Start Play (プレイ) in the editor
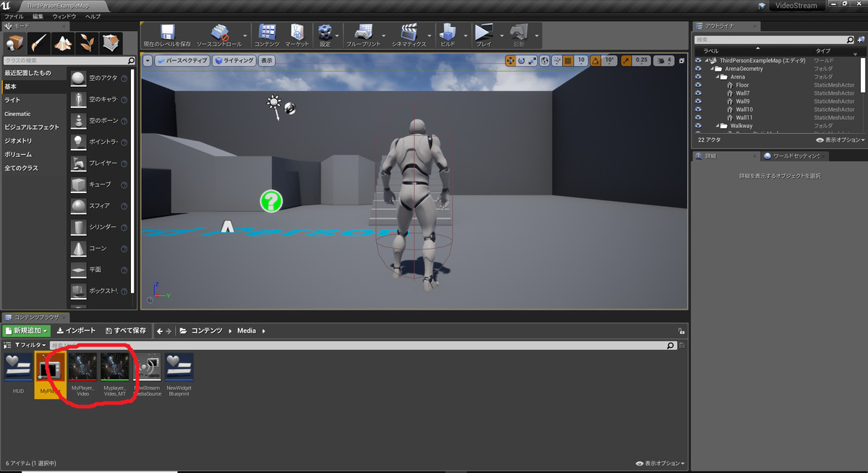Screen dimensions: 868x473 [x=482, y=35]
